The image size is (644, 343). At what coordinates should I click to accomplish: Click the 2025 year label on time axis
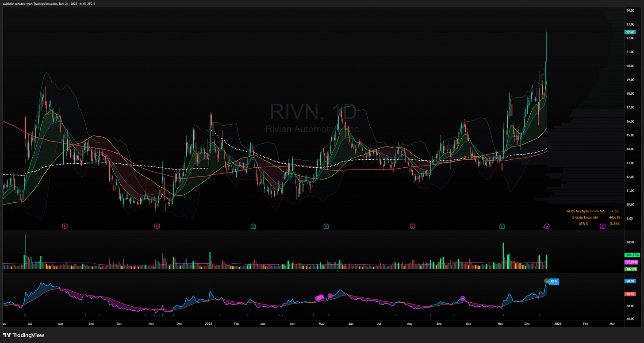coord(210,324)
